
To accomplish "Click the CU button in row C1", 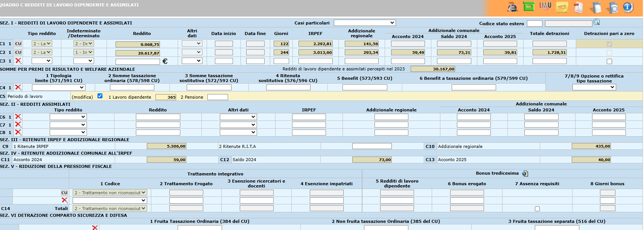I will (18, 44).
